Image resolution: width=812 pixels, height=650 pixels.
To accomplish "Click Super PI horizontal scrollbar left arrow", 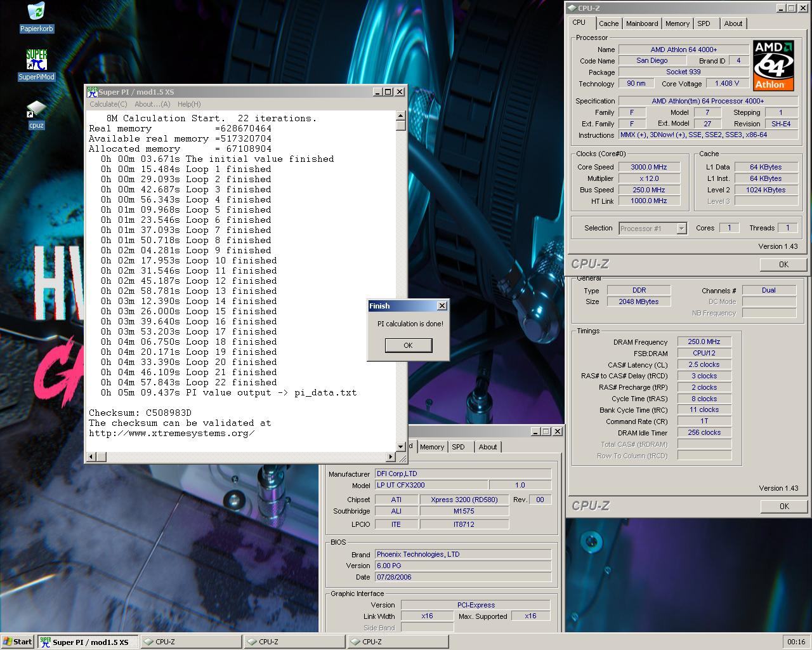I will tap(91, 456).
